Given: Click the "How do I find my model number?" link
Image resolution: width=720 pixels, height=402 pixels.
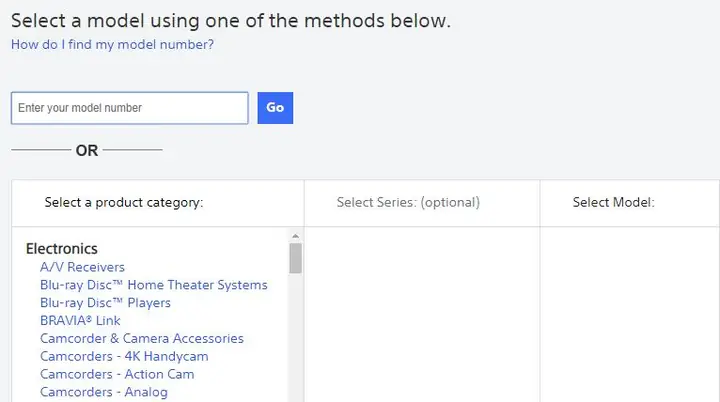Looking at the screenshot, I should (112, 44).
